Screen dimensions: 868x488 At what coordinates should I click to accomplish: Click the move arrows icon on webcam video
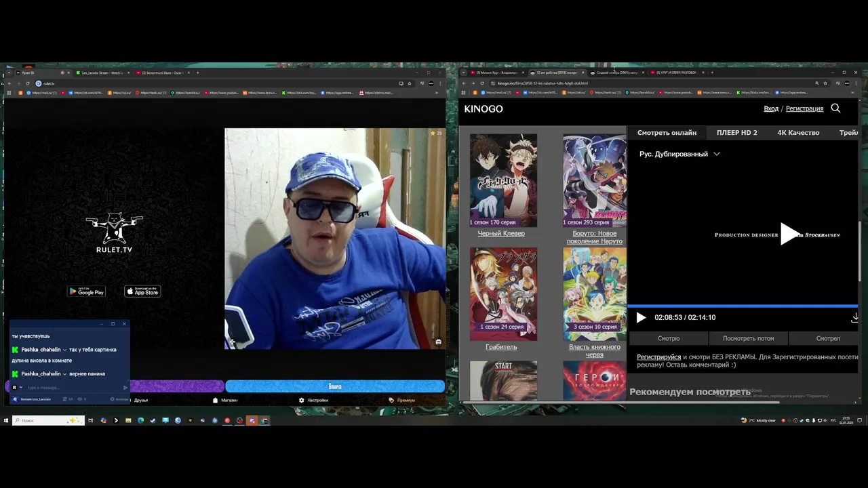point(231,342)
